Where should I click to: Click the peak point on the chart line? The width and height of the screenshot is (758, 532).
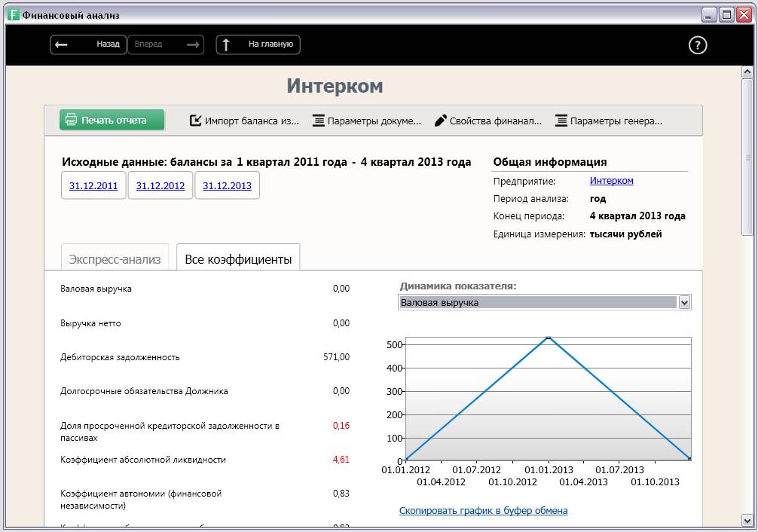(x=549, y=338)
